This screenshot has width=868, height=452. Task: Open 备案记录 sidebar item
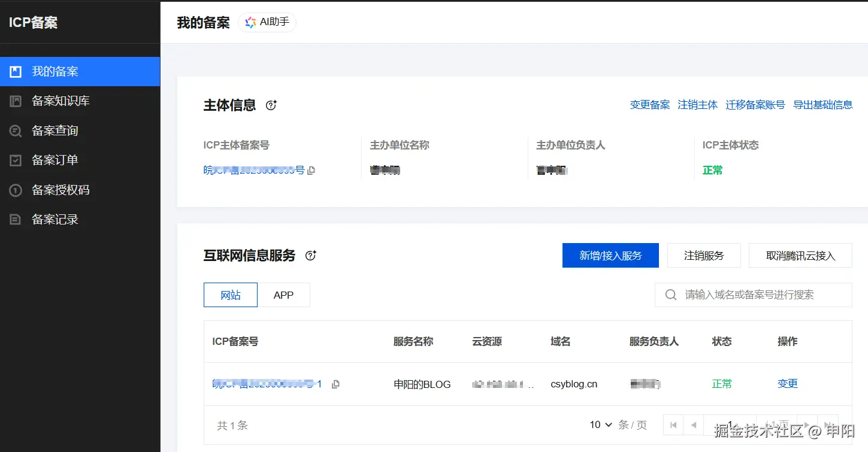80,220
